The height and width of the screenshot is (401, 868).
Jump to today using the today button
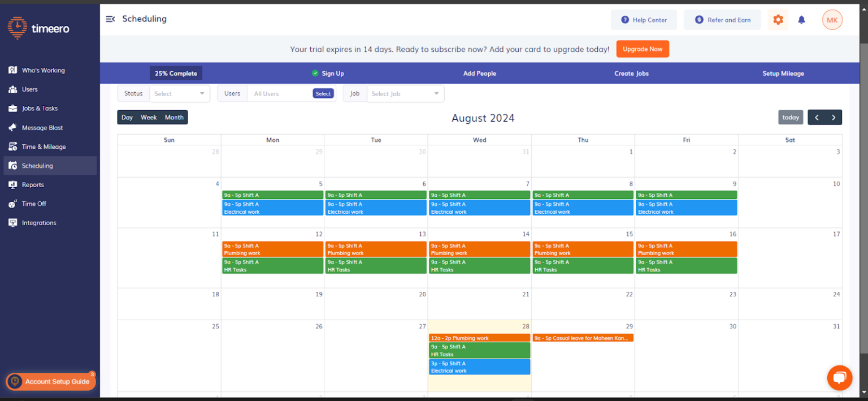coord(791,117)
